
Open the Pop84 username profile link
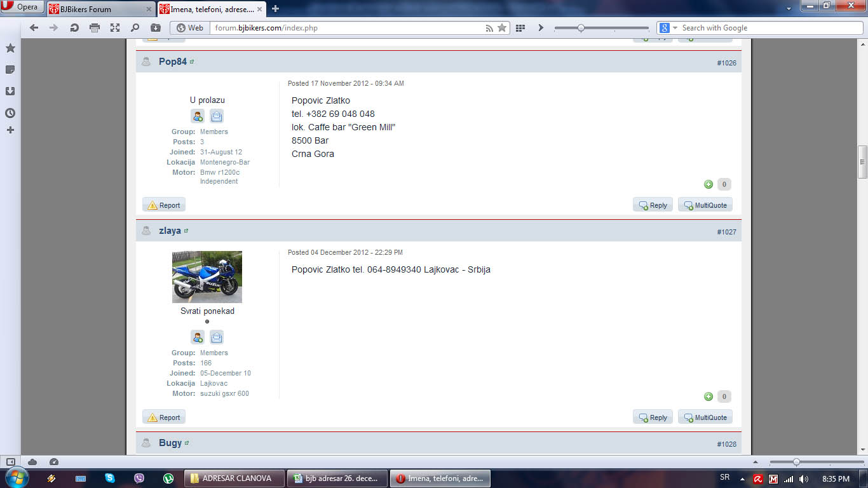pos(172,62)
